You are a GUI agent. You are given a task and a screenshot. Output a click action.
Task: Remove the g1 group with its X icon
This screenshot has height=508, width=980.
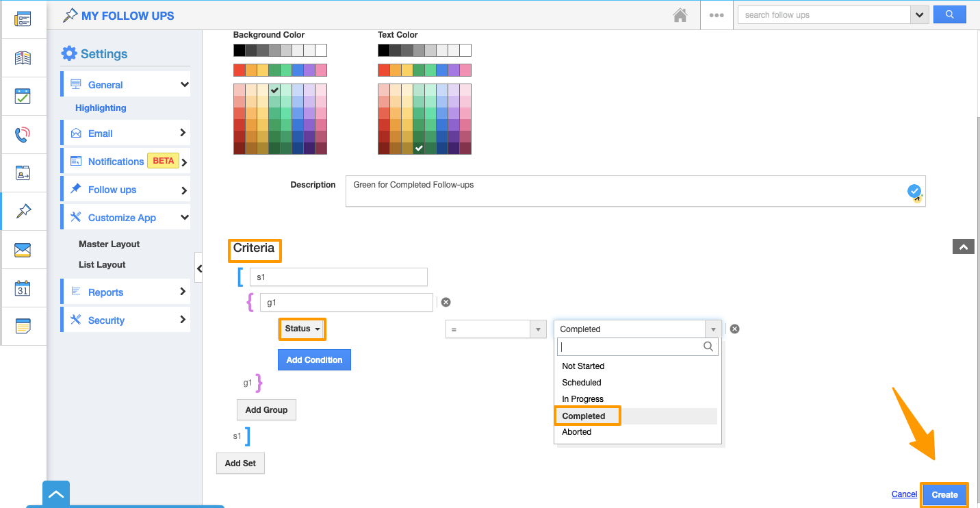pyautogui.click(x=446, y=302)
